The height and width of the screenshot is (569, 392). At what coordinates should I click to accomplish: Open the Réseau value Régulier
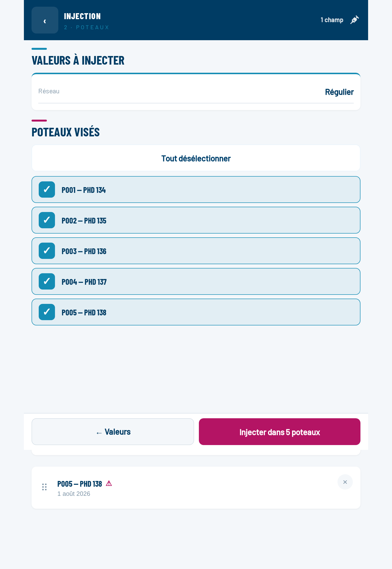[x=339, y=92]
